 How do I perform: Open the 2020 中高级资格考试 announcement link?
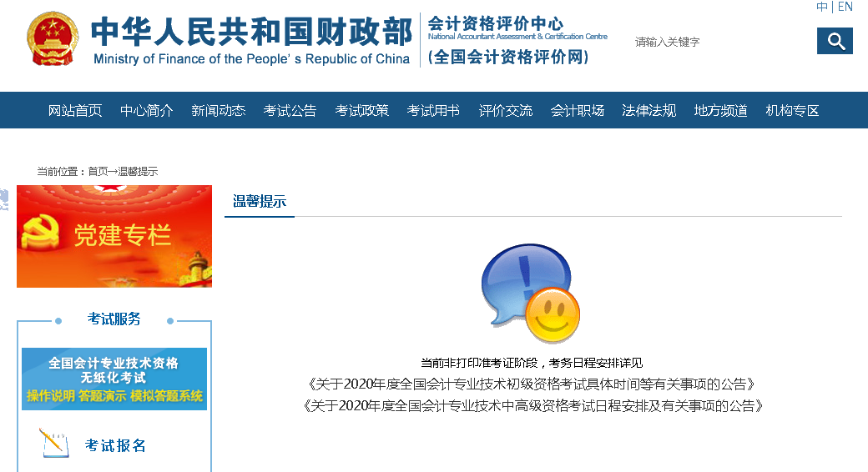tap(532, 406)
